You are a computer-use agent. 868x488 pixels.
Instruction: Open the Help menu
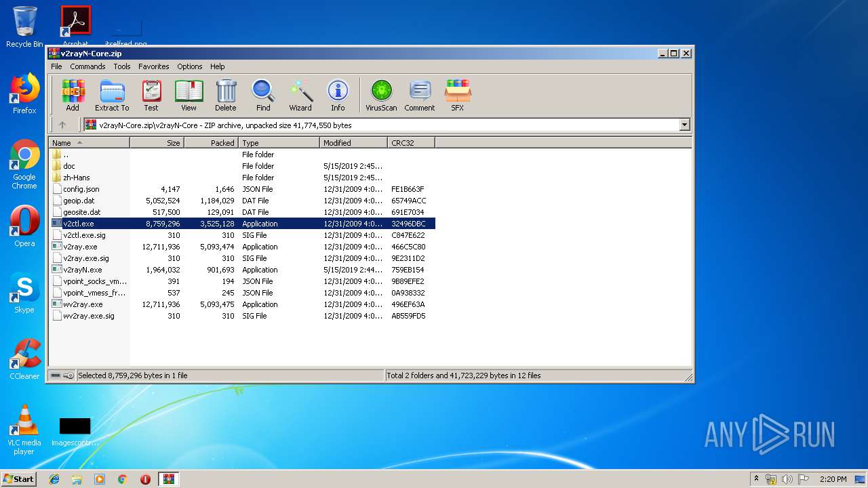point(218,66)
